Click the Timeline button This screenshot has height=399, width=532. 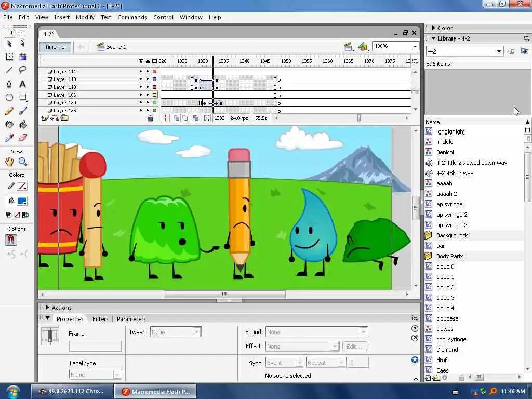click(x=55, y=47)
